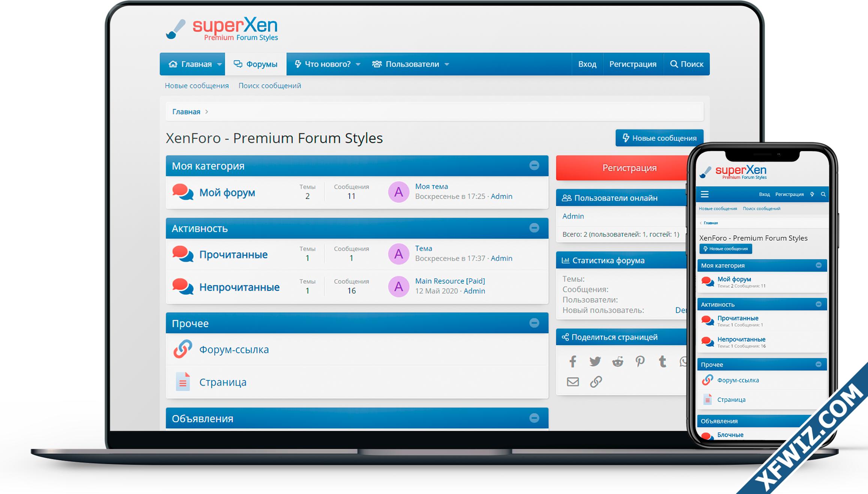Click Вход on the phone screen

pos(764,194)
